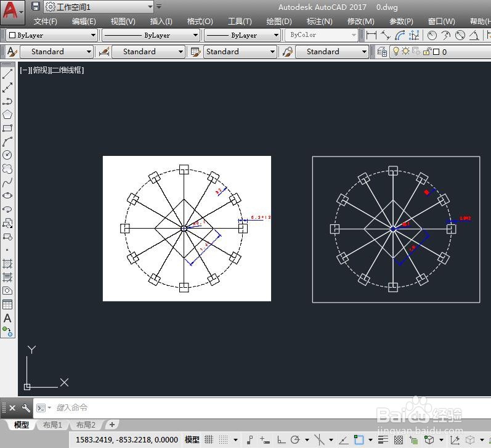Switch to the 布局1 layout tab
This screenshot has height=448, width=491.
click(52, 425)
